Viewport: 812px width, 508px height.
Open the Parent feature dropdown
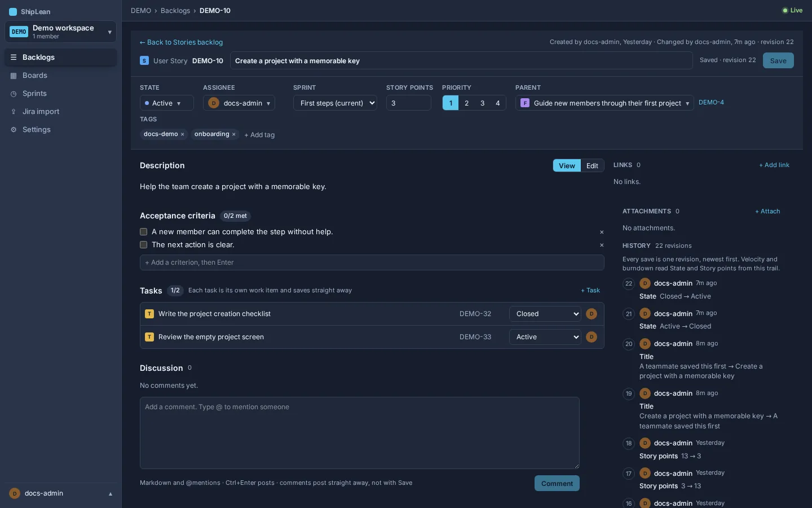pos(604,103)
